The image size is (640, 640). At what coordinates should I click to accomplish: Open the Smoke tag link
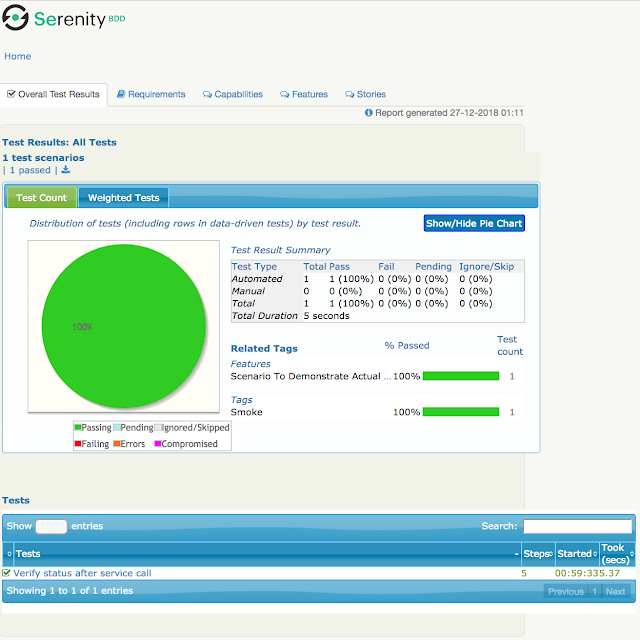coord(247,412)
